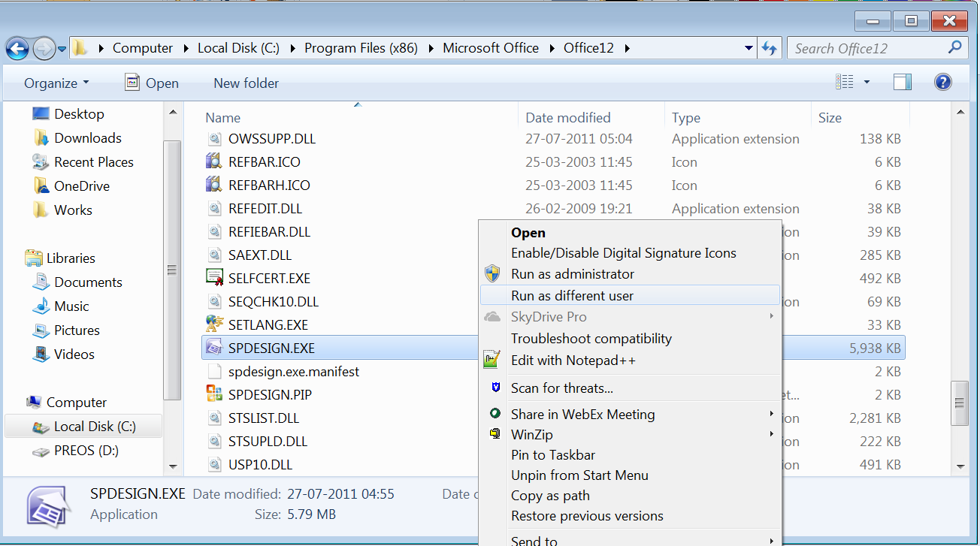Click the shield icon beside Run as administrator

492,273
